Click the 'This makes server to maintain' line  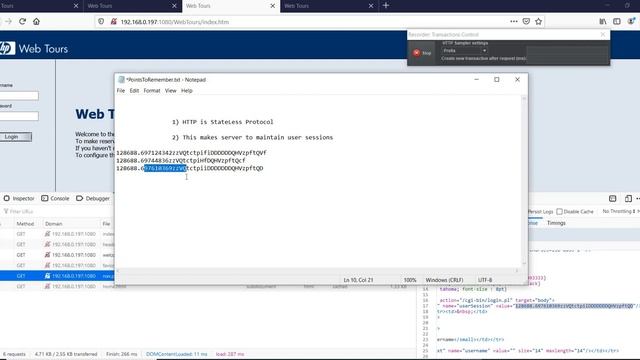[x=252, y=137]
